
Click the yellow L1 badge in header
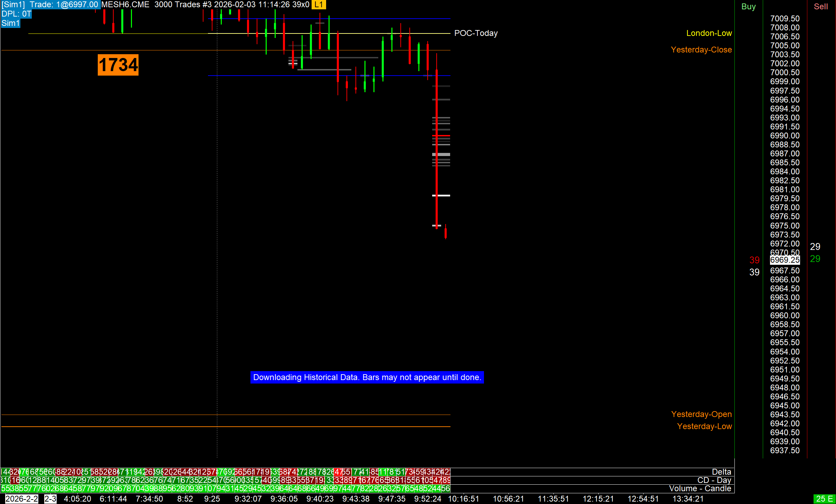(318, 5)
